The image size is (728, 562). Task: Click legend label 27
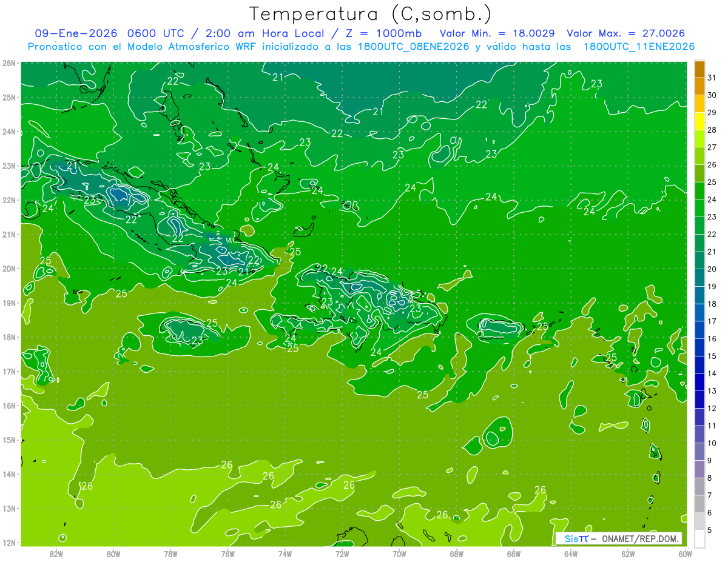tap(712, 147)
